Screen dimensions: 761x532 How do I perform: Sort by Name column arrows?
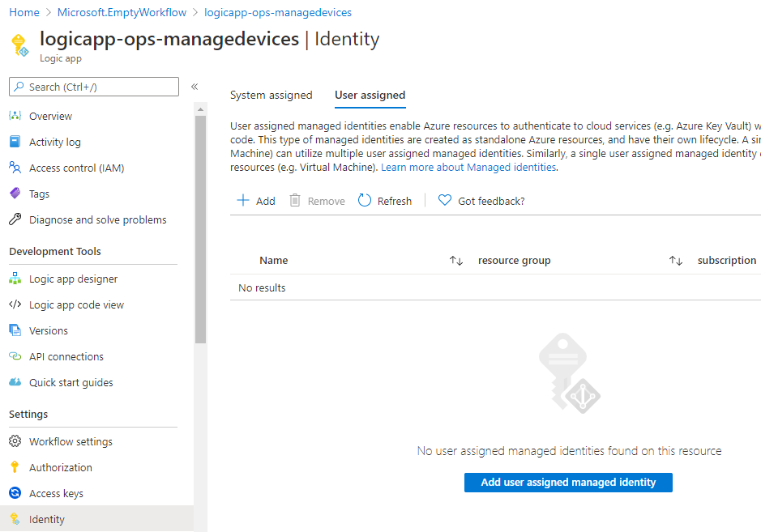[455, 261]
